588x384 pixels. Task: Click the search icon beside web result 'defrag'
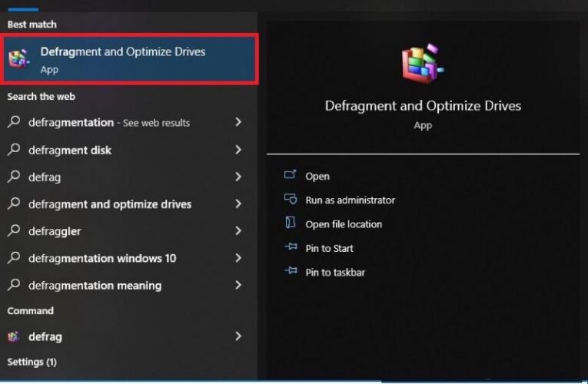pyautogui.click(x=14, y=177)
